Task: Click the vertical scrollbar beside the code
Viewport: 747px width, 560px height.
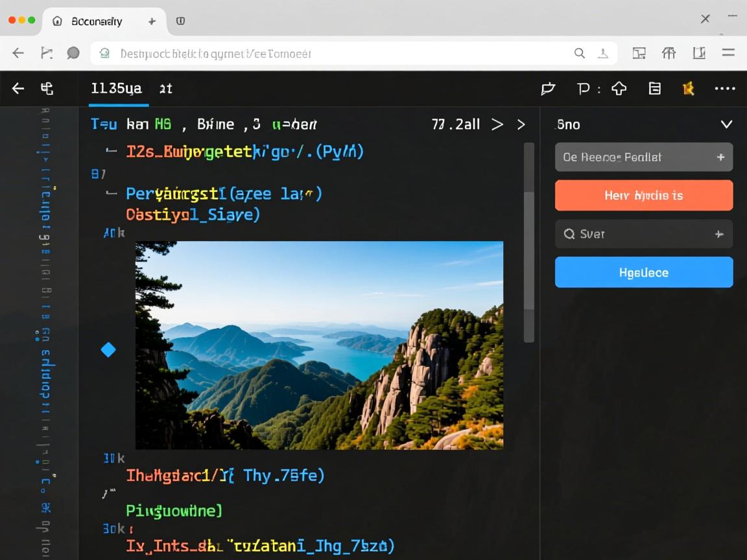Action: point(529,266)
